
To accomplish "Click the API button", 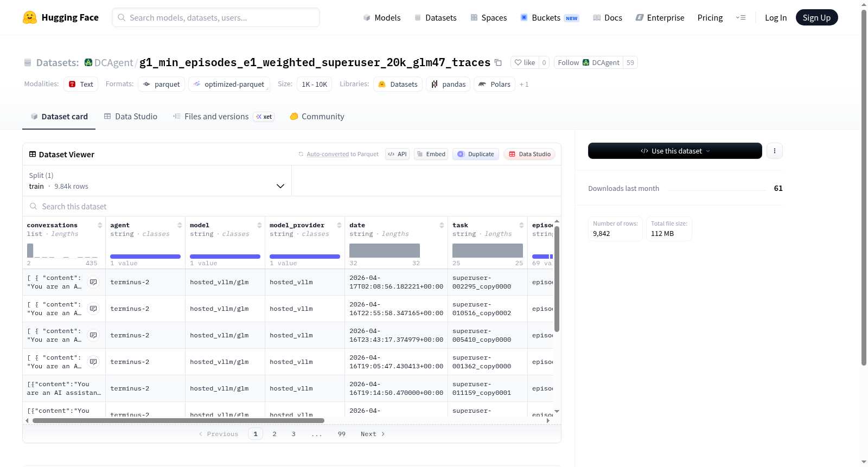I will pos(397,154).
